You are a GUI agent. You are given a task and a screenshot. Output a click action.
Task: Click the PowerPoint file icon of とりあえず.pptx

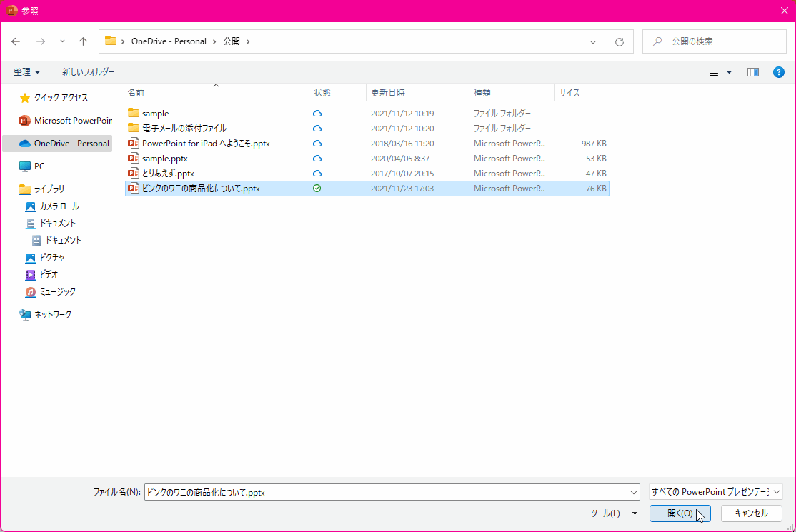pyautogui.click(x=134, y=174)
